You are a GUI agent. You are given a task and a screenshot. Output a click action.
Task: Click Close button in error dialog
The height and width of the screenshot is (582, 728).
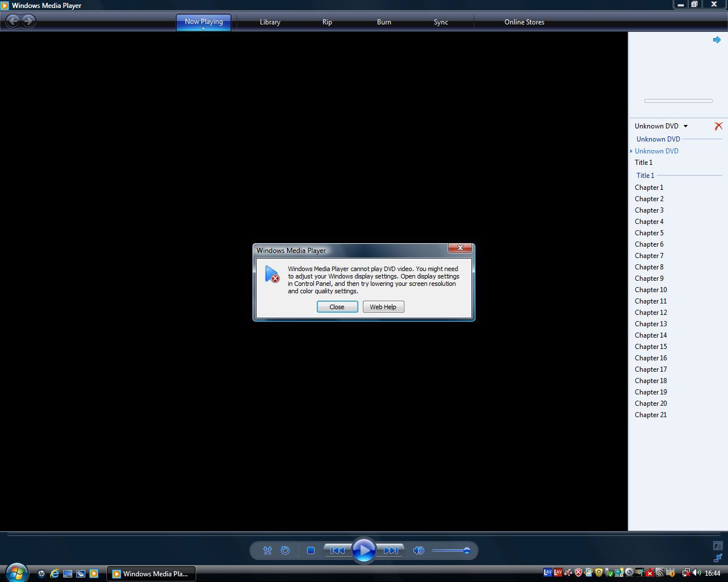coord(337,307)
